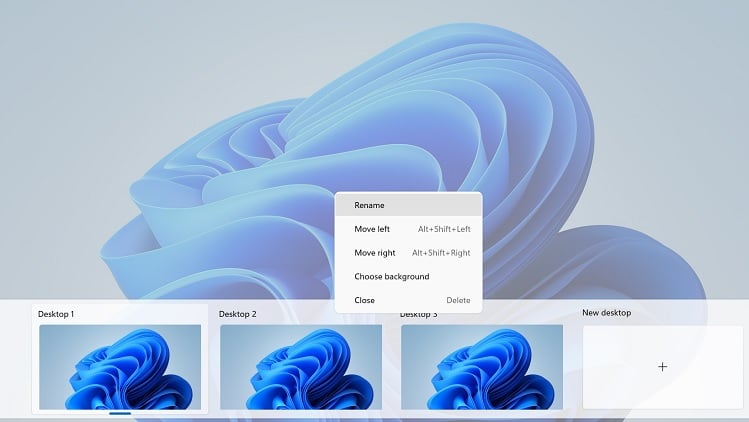Choose Rename from the context menu
Image resolution: width=749 pixels, height=422 pixels.
point(408,205)
